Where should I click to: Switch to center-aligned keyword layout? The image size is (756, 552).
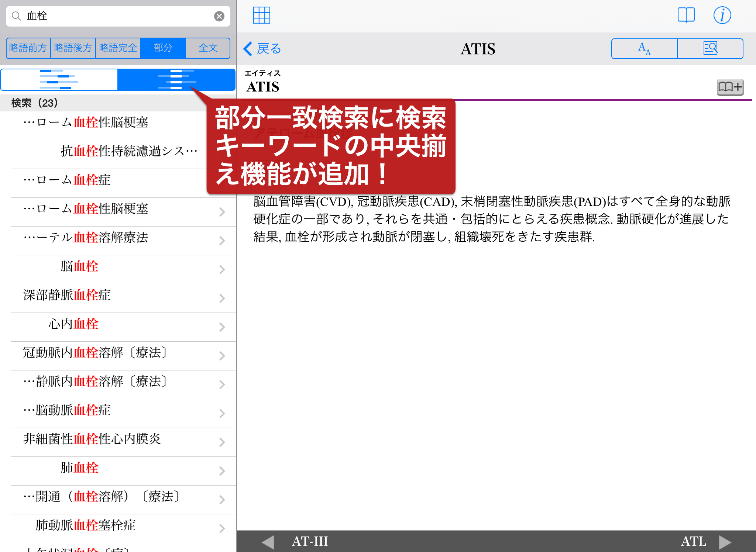pyautogui.click(x=176, y=80)
